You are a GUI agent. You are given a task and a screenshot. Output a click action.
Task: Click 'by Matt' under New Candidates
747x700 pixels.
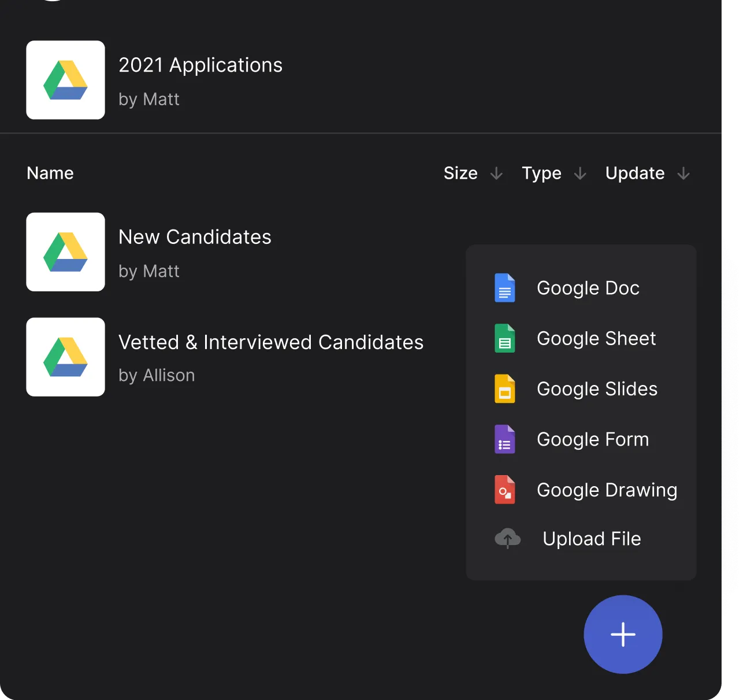coord(149,272)
